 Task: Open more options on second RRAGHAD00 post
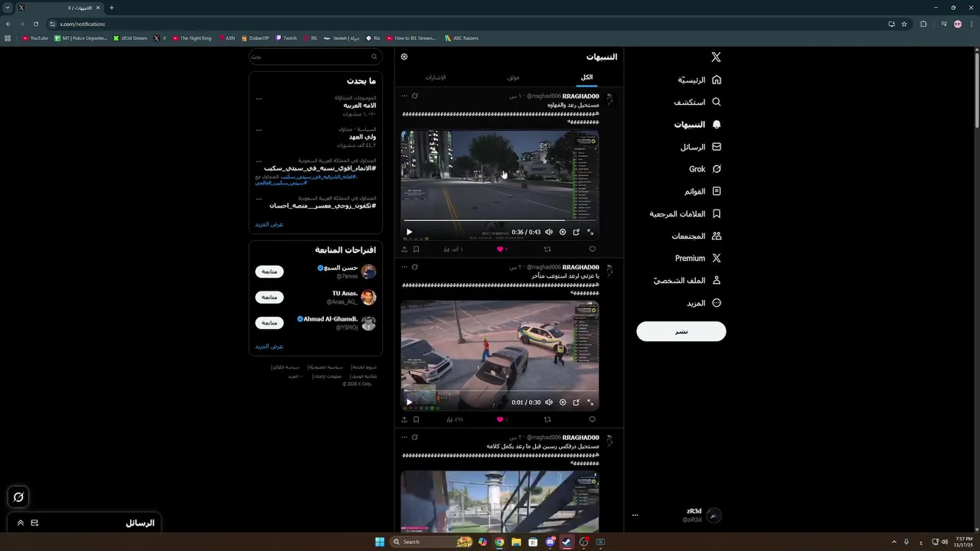(x=404, y=267)
